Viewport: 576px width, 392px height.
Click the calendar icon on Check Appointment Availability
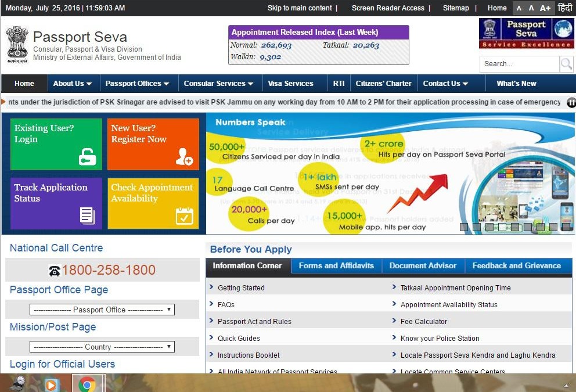pyautogui.click(x=185, y=215)
